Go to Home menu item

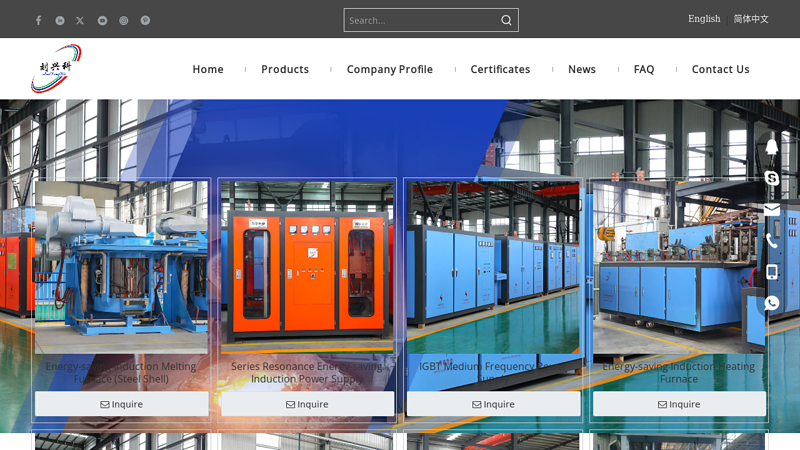click(208, 69)
